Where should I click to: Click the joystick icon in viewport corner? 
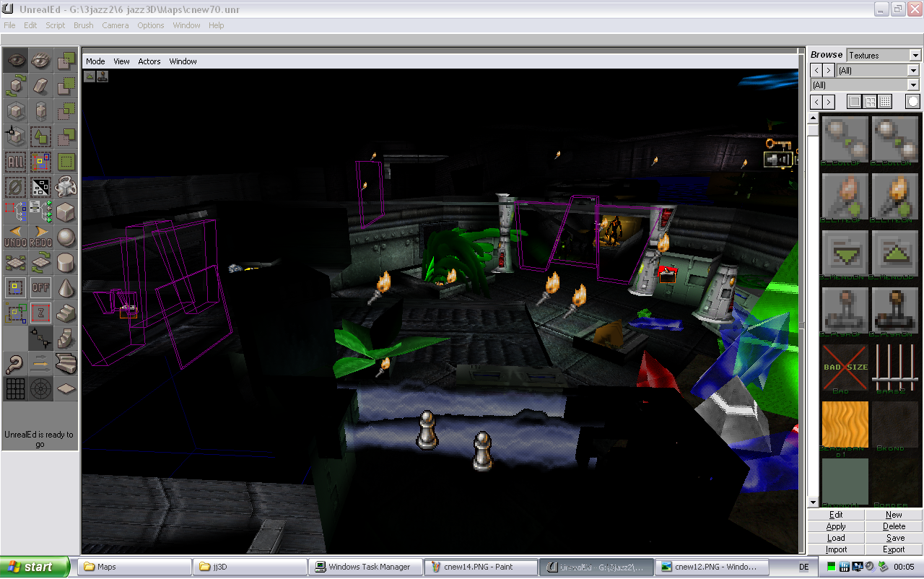click(103, 76)
